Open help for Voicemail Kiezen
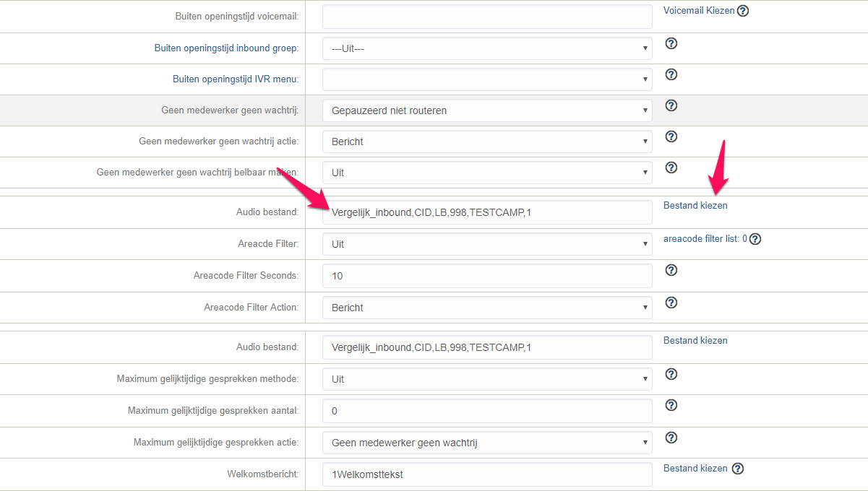The height and width of the screenshot is (491, 868). (x=743, y=11)
